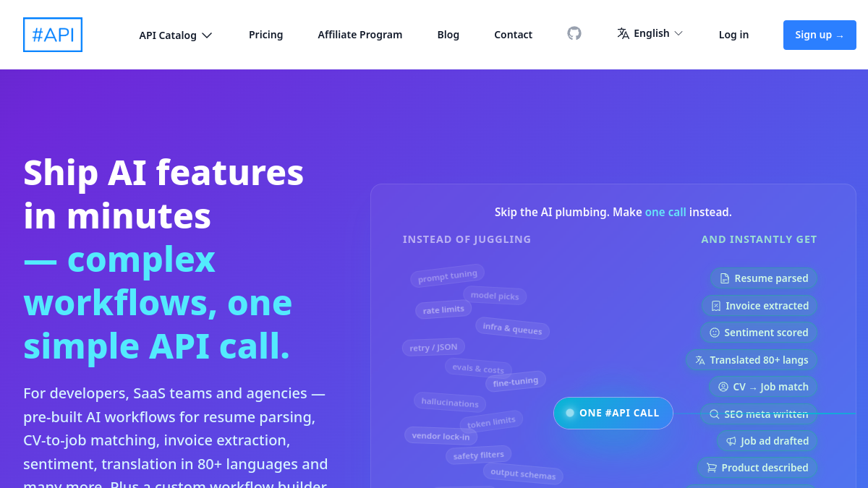Click Translated 80+ langs icon

click(700, 360)
